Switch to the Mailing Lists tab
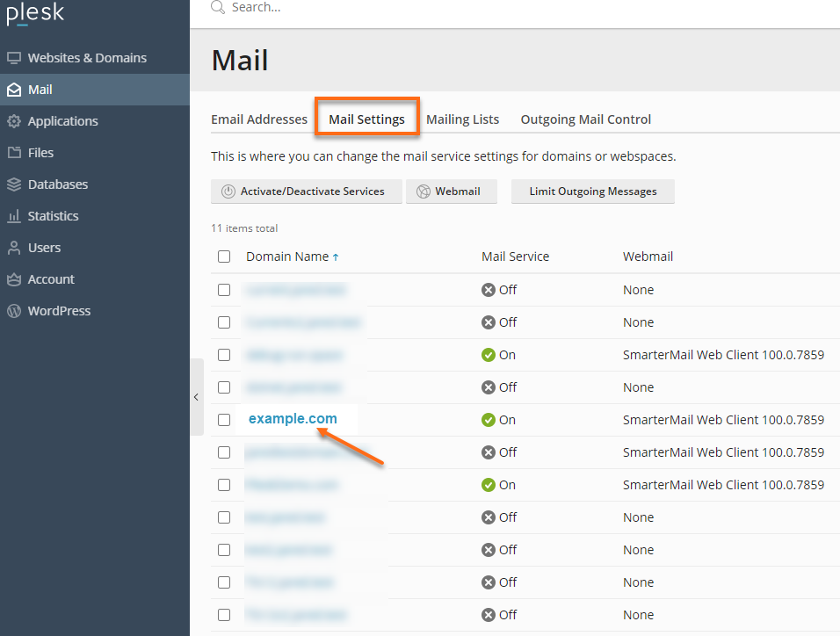The image size is (840, 636). [x=463, y=119]
